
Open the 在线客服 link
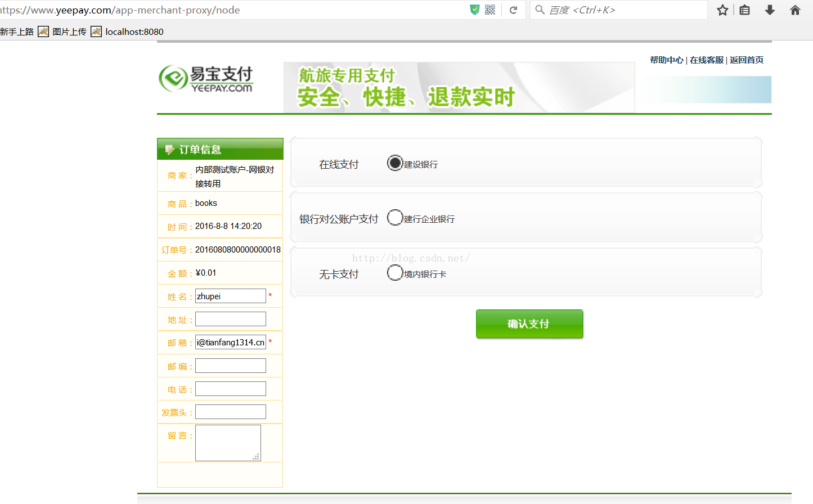click(x=707, y=60)
